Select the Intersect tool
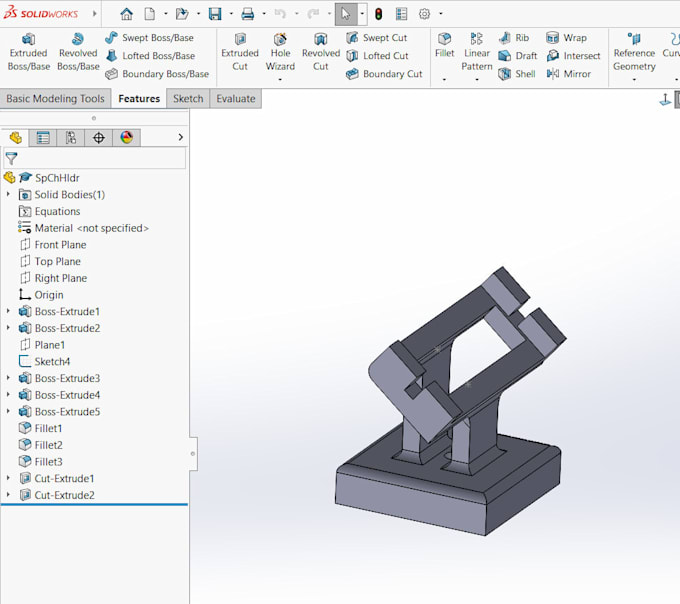This screenshot has width=680, height=604. tap(573, 56)
